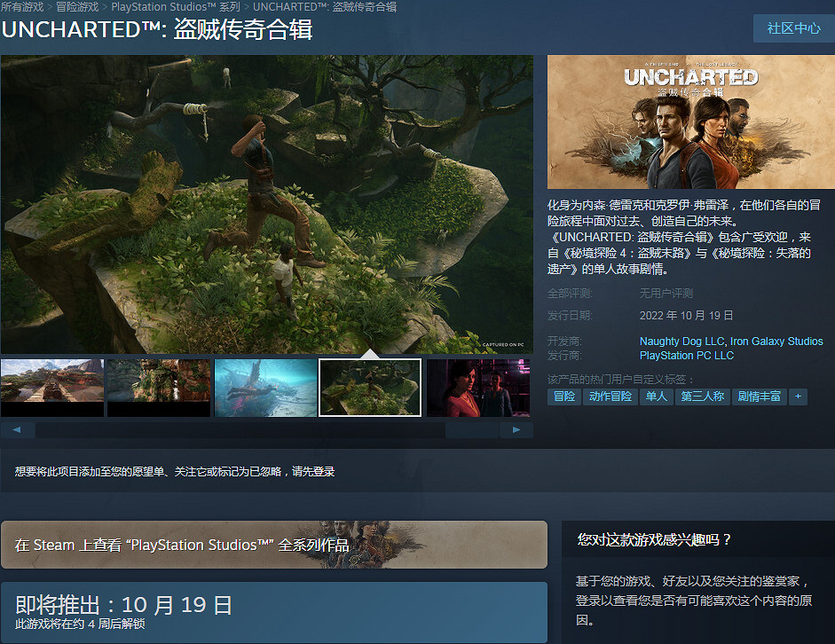Select the 冒险 user tag
The height and width of the screenshot is (644, 835).
pyautogui.click(x=565, y=397)
